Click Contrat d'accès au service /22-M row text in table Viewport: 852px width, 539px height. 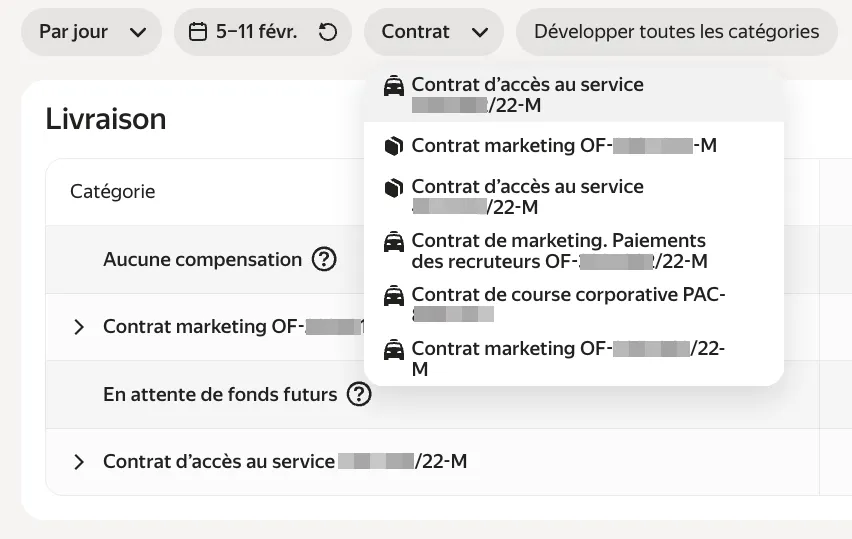285,462
